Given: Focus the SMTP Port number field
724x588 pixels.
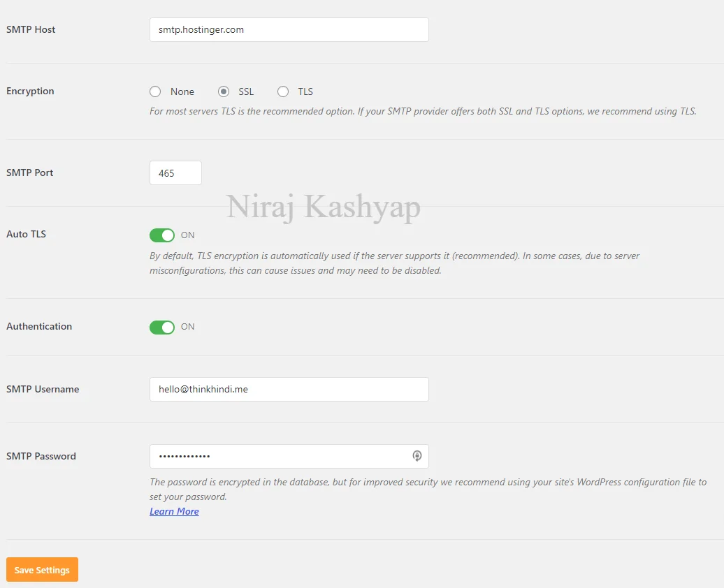Looking at the screenshot, I should pyautogui.click(x=175, y=173).
